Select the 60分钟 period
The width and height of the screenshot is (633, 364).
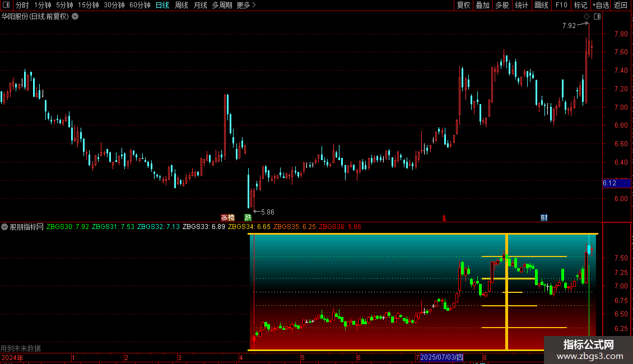pyautogui.click(x=139, y=5)
